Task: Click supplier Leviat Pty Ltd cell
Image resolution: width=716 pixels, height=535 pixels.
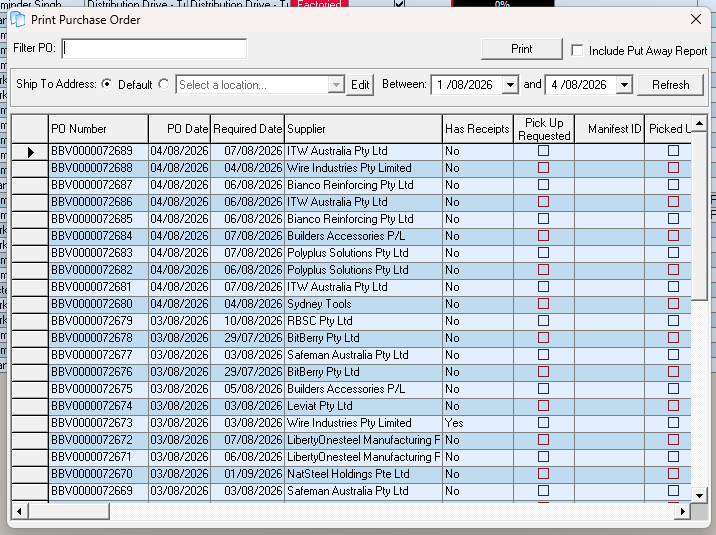Action: coord(363,406)
